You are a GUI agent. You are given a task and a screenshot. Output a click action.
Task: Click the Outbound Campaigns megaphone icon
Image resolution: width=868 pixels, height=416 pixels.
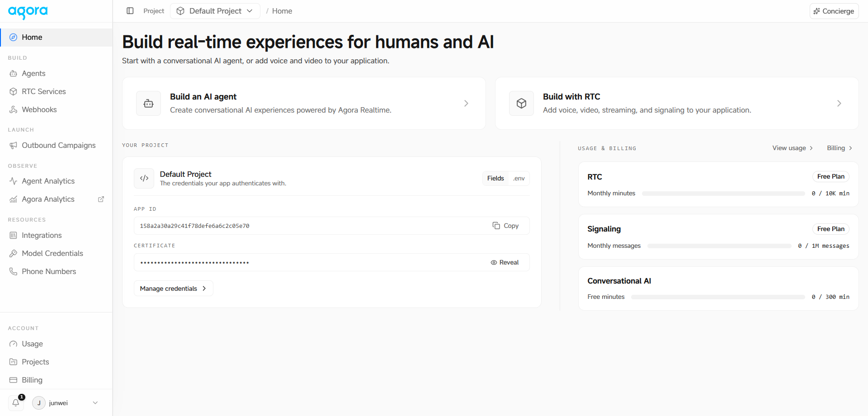click(14, 146)
